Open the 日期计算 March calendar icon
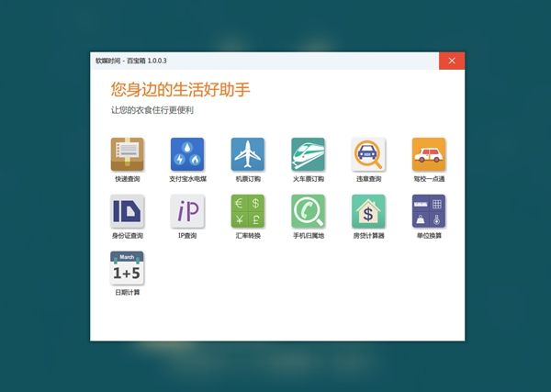The height and width of the screenshot is (392, 551). (128, 268)
